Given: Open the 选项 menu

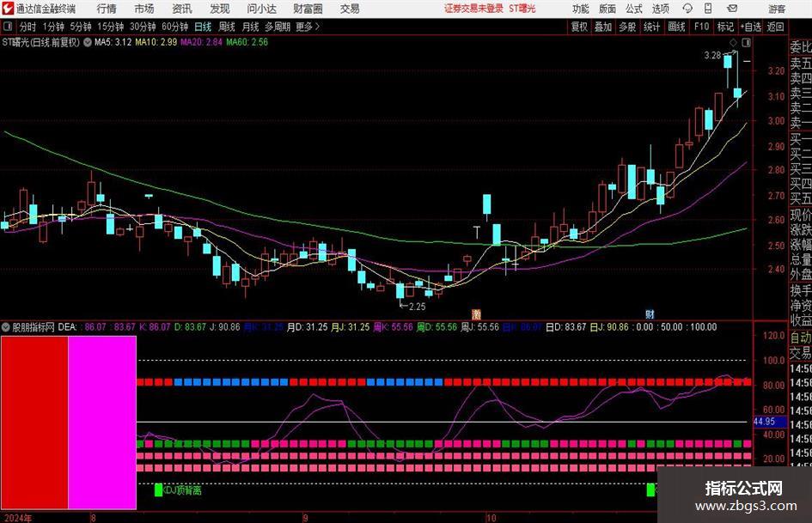Looking at the screenshot, I should tap(660, 9).
